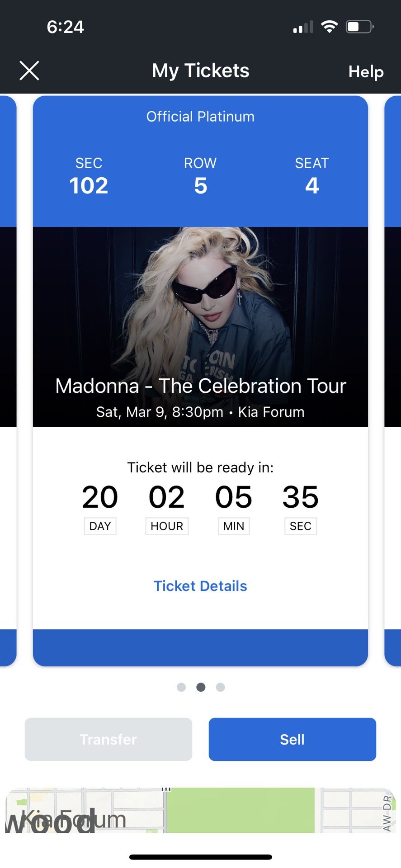
Task: Tap the countdown timer showing 20 days
Action: pyautogui.click(x=100, y=497)
